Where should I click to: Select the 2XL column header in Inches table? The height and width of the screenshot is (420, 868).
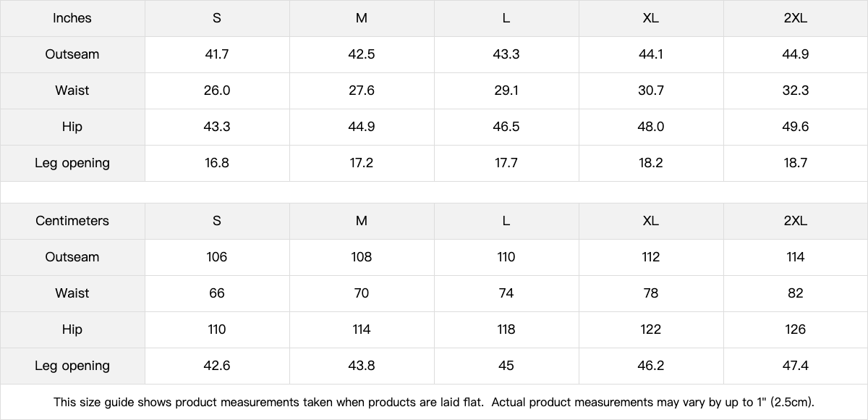[x=795, y=18]
